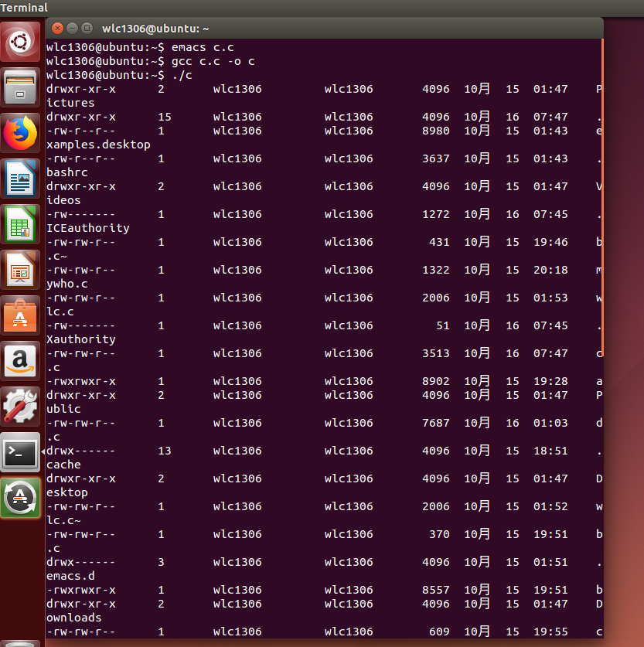Click the 'cache' directory name text
Image resolution: width=644 pixels, height=647 pixels.
[63, 465]
